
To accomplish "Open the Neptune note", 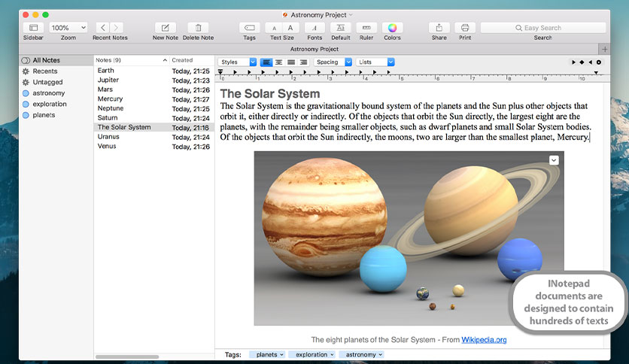I will [154, 108].
